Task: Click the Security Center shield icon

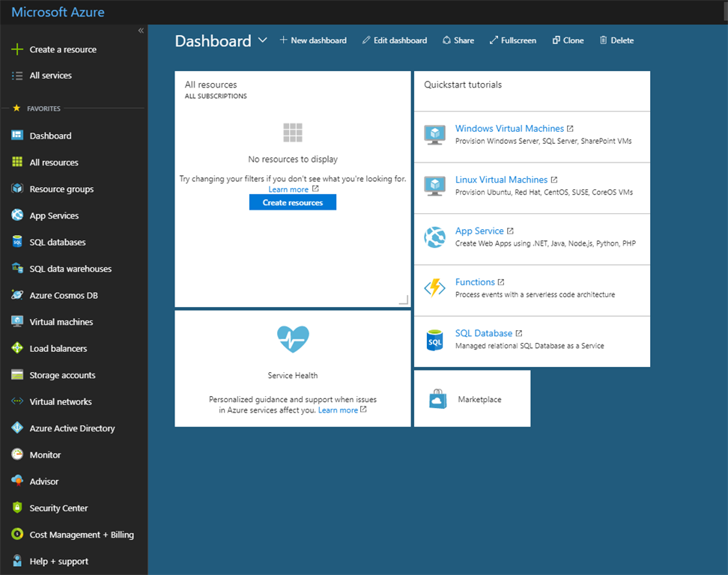Action: point(17,508)
